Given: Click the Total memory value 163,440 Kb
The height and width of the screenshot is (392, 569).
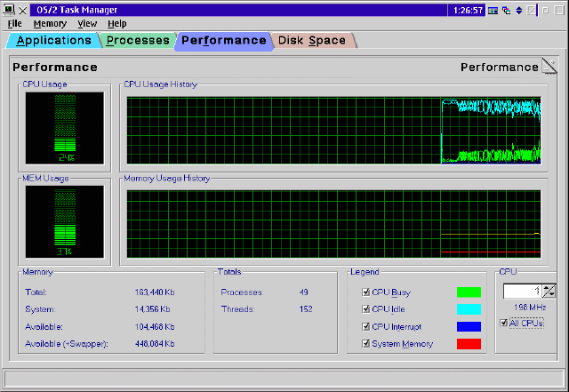Looking at the screenshot, I should pyautogui.click(x=155, y=292).
